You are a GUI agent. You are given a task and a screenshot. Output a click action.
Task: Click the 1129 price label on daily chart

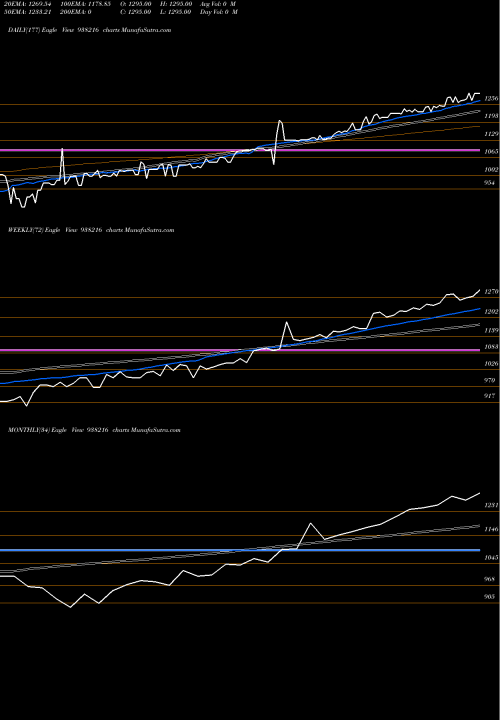(492, 134)
